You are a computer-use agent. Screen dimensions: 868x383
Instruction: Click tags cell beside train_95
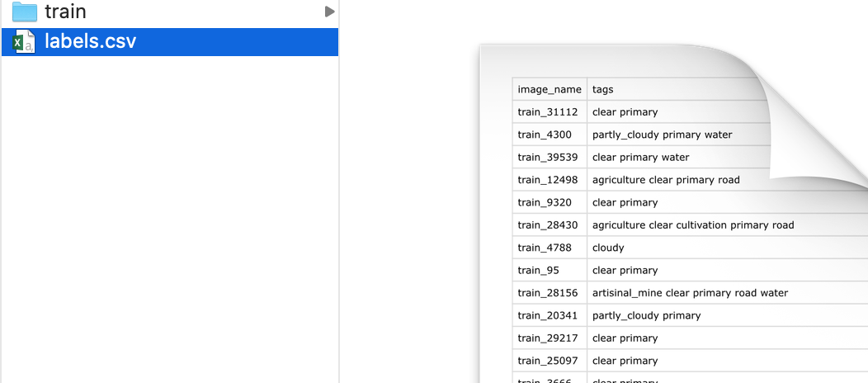(x=728, y=271)
